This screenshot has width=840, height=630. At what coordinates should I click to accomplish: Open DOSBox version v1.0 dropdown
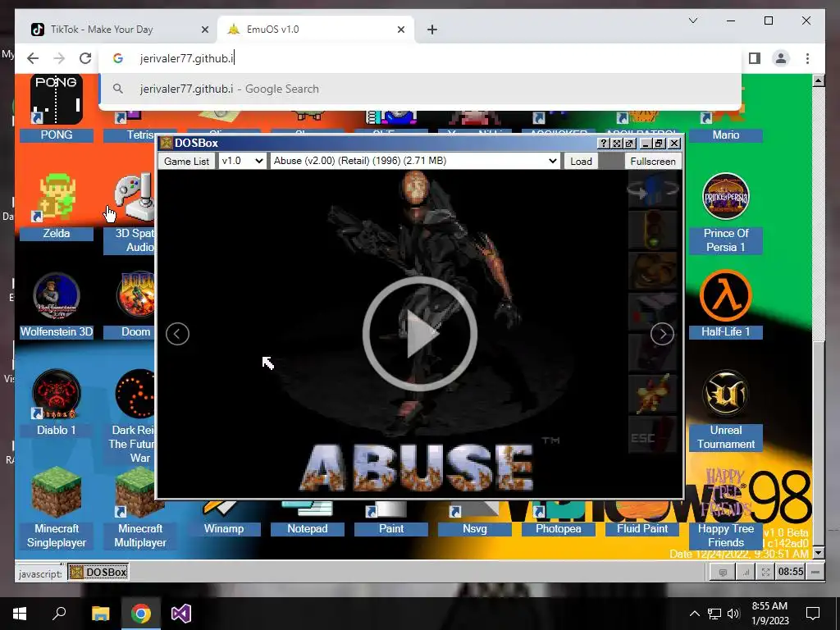coord(242,161)
